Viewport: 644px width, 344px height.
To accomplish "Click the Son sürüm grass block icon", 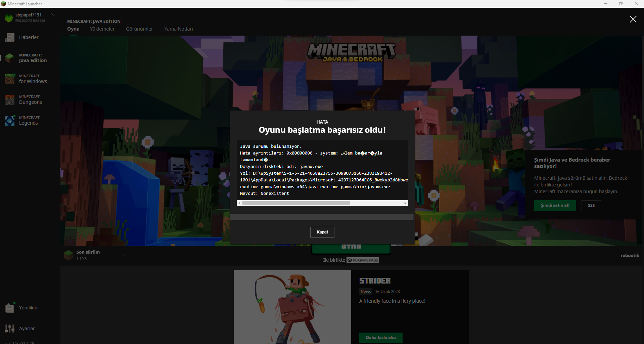I will point(68,255).
